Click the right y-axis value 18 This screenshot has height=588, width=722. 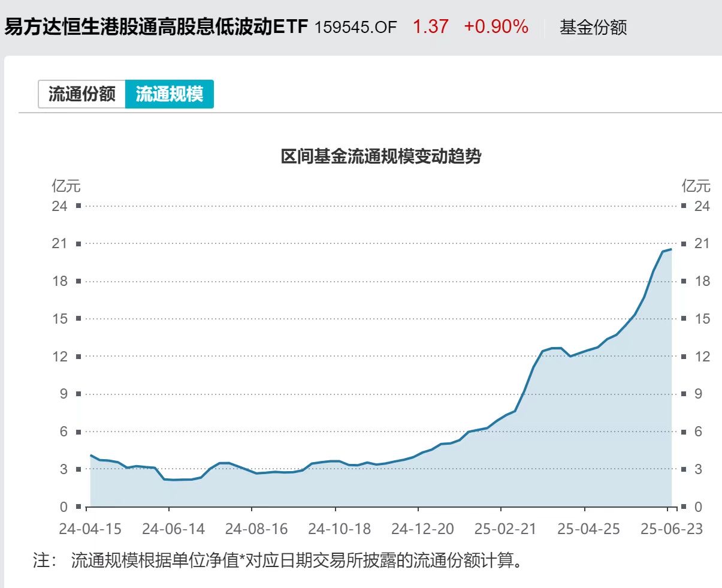[x=702, y=281]
